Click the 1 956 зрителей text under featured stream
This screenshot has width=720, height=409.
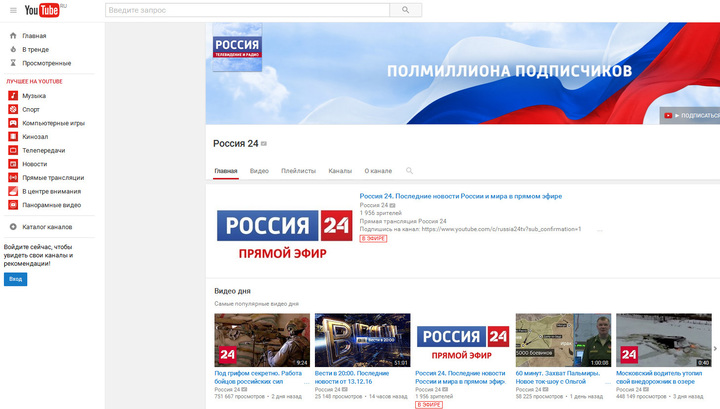point(381,213)
